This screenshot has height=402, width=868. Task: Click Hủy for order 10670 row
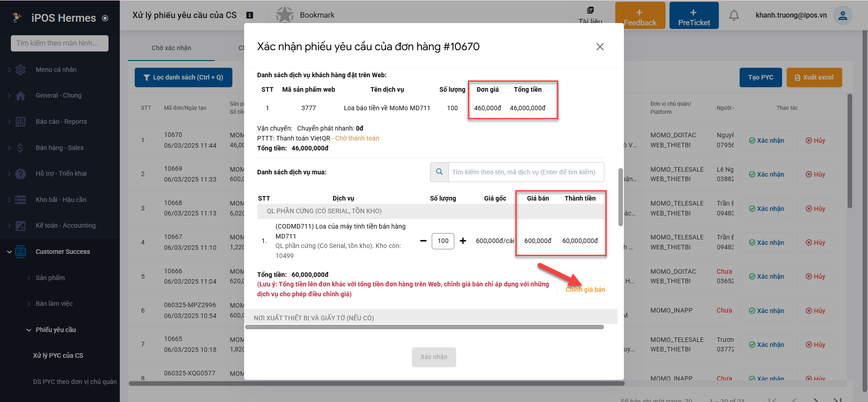[x=816, y=141]
